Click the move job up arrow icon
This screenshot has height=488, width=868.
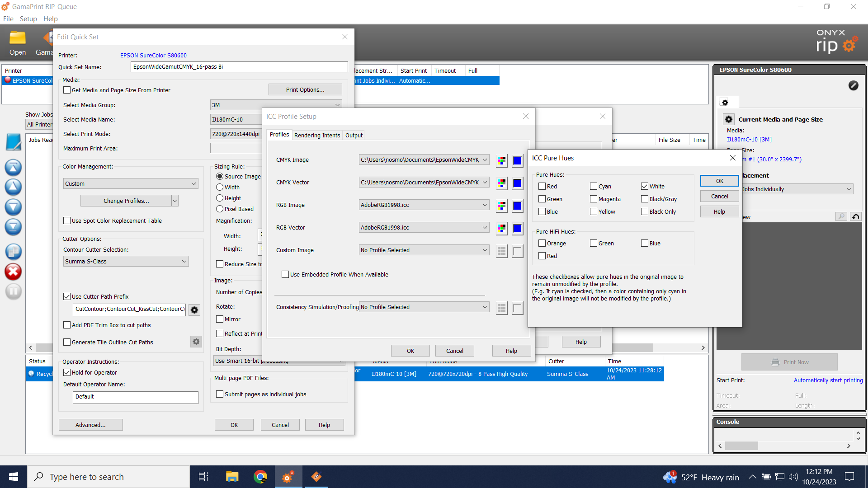pyautogui.click(x=13, y=187)
